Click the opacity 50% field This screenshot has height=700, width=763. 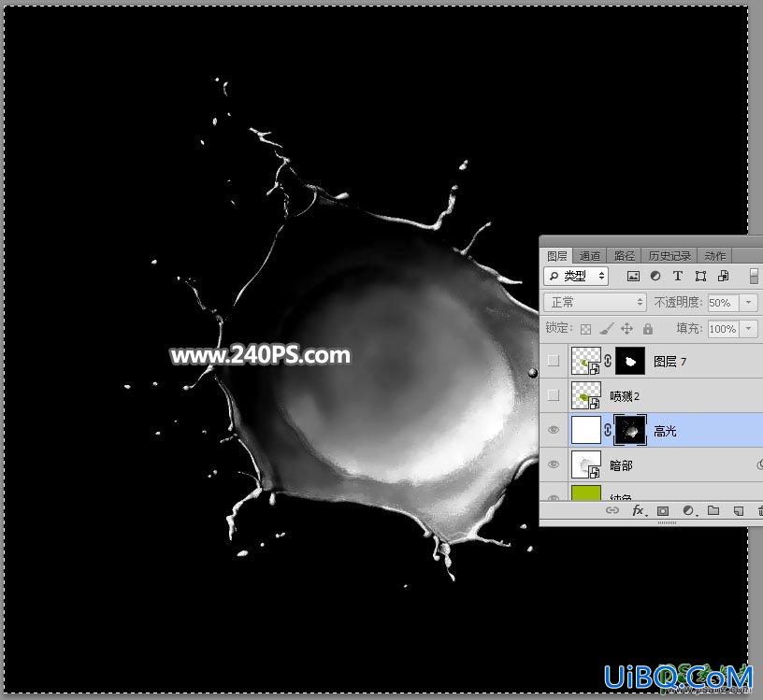click(x=724, y=303)
